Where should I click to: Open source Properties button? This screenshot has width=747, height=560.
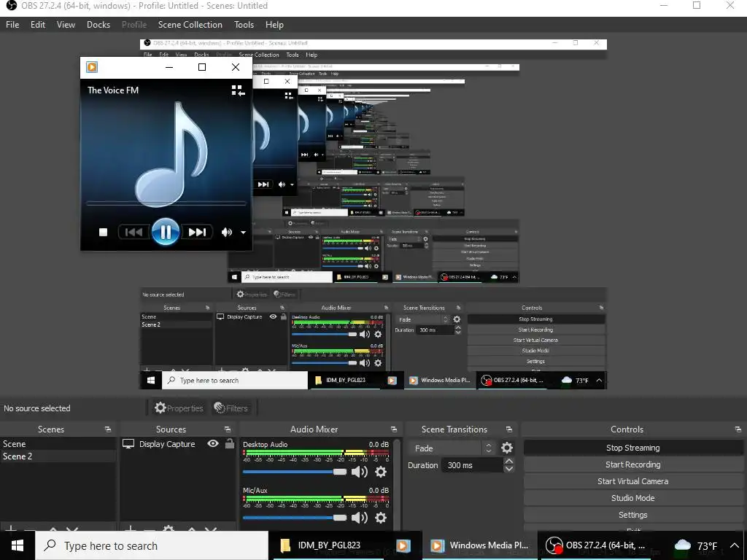click(x=179, y=408)
